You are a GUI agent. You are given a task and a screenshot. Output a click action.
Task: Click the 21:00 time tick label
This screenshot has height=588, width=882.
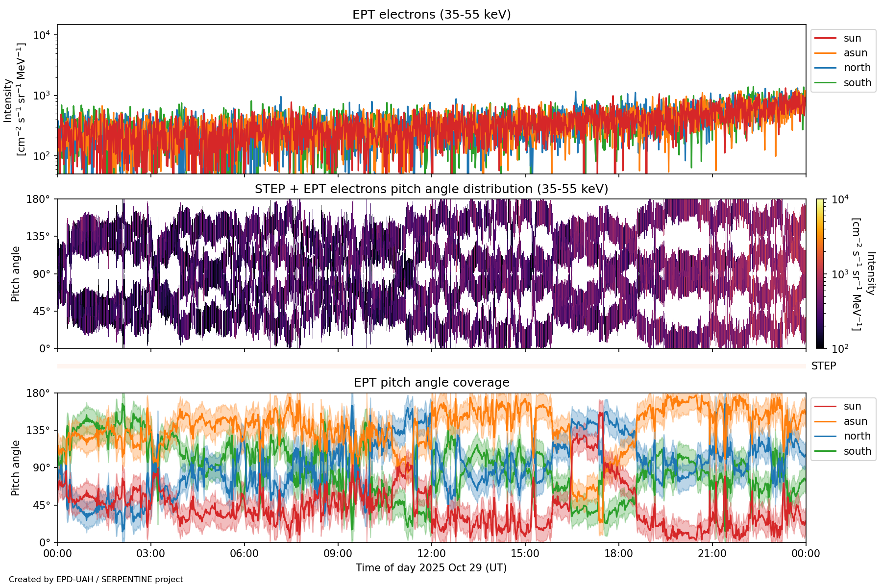coord(712,554)
